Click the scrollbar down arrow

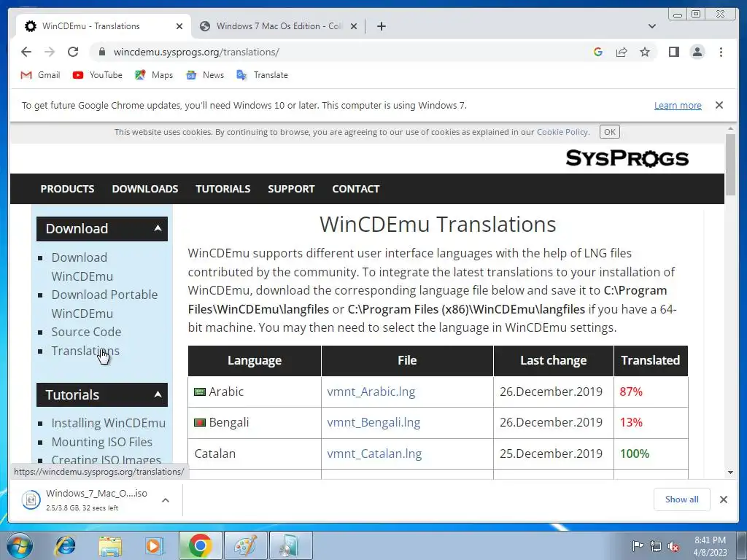click(x=730, y=472)
